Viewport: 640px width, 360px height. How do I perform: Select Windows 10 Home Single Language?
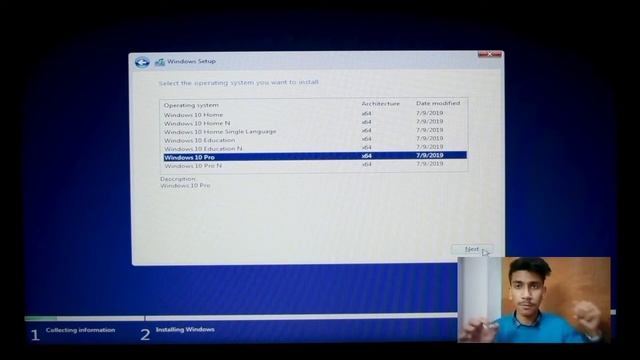pyautogui.click(x=315, y=131)
